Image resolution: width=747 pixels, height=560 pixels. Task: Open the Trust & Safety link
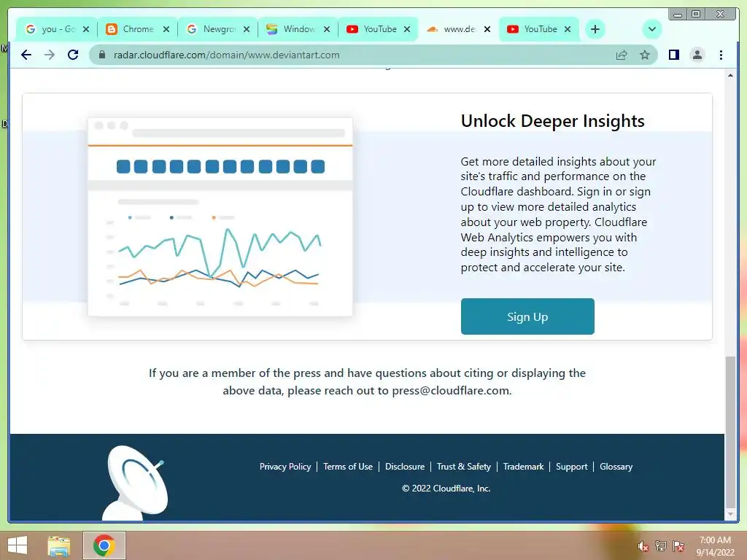pos(463,467)
